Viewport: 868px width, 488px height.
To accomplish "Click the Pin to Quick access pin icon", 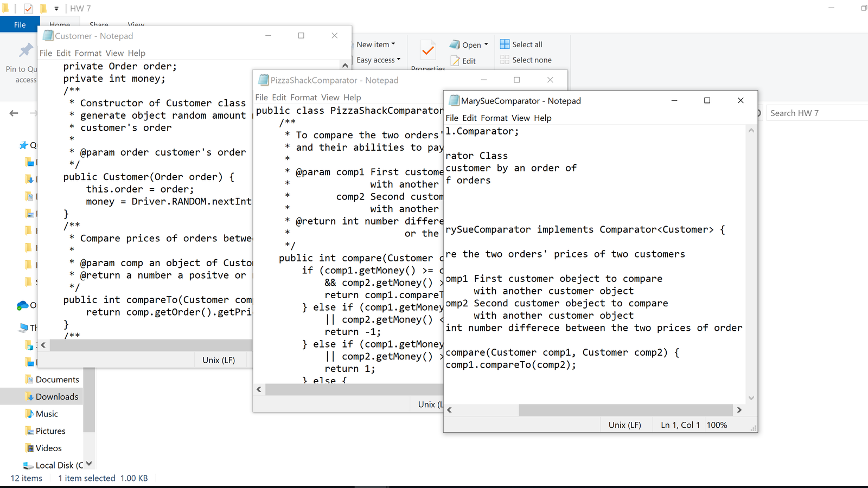I will 25,50.
